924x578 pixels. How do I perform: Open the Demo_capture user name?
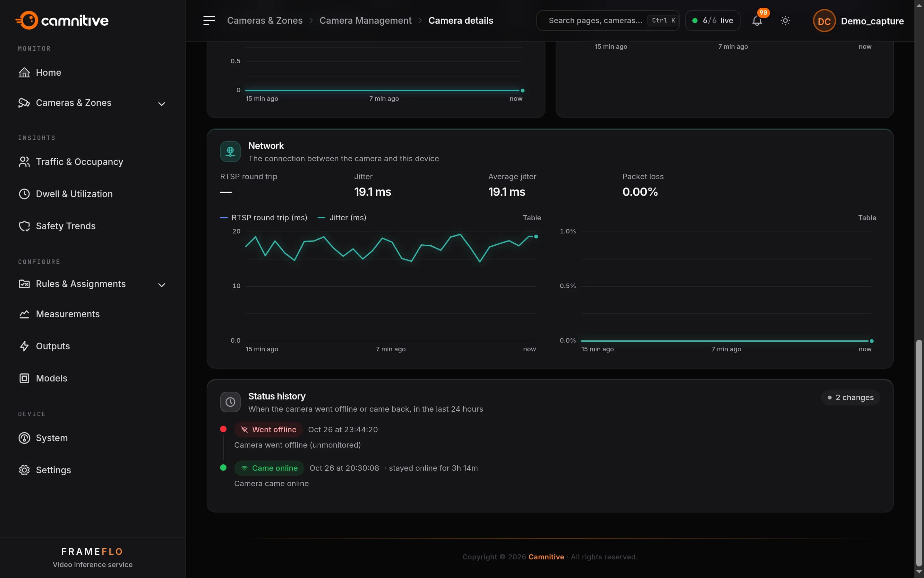872,21
